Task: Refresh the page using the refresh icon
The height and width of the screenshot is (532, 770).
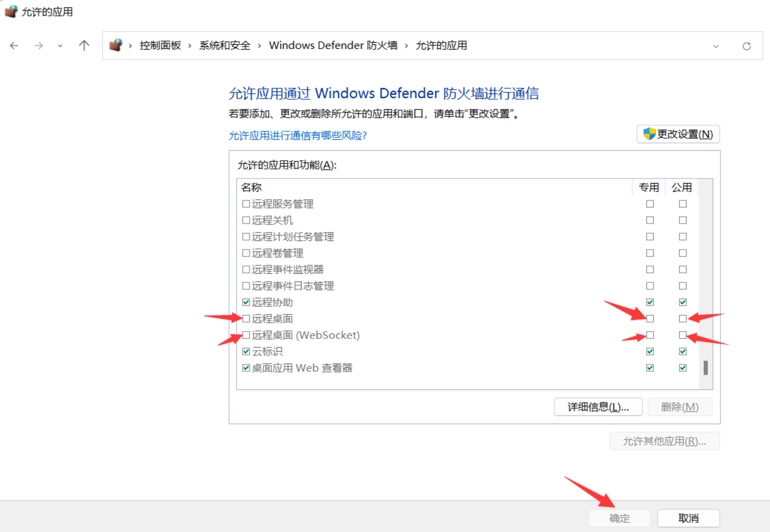Action: [747, 46]
